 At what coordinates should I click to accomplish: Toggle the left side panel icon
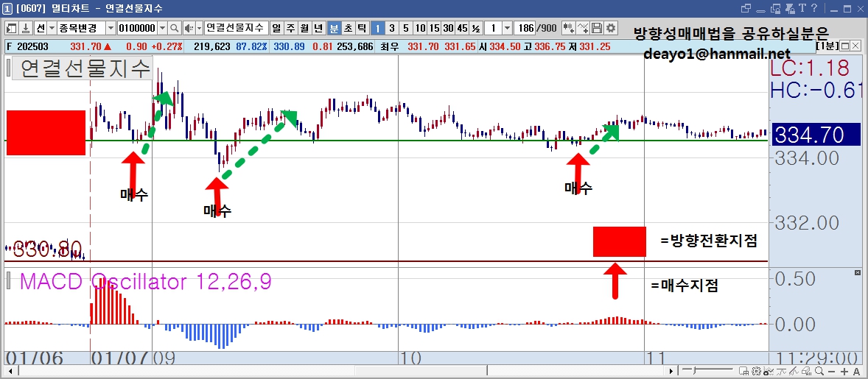pos(11,28)
